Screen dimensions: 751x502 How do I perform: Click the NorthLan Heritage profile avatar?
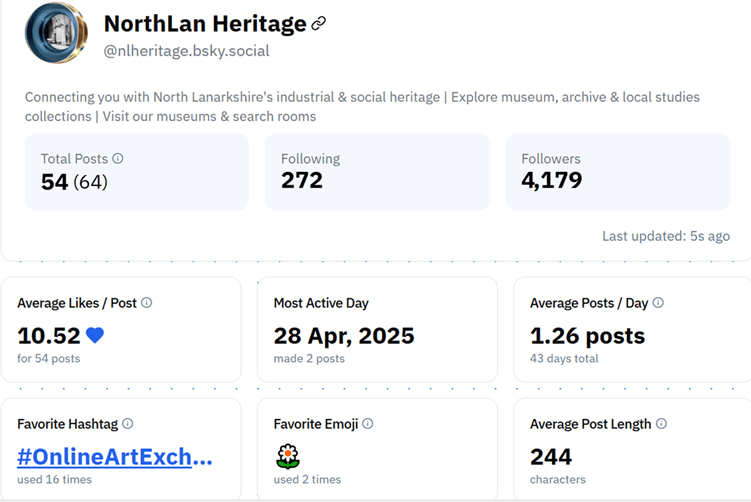click(57, 33)
